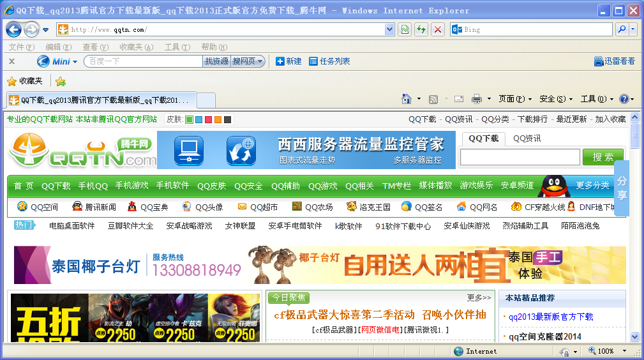Click the 找资源 button
Viewport: 644px width, 360px height.
(216, 61)
